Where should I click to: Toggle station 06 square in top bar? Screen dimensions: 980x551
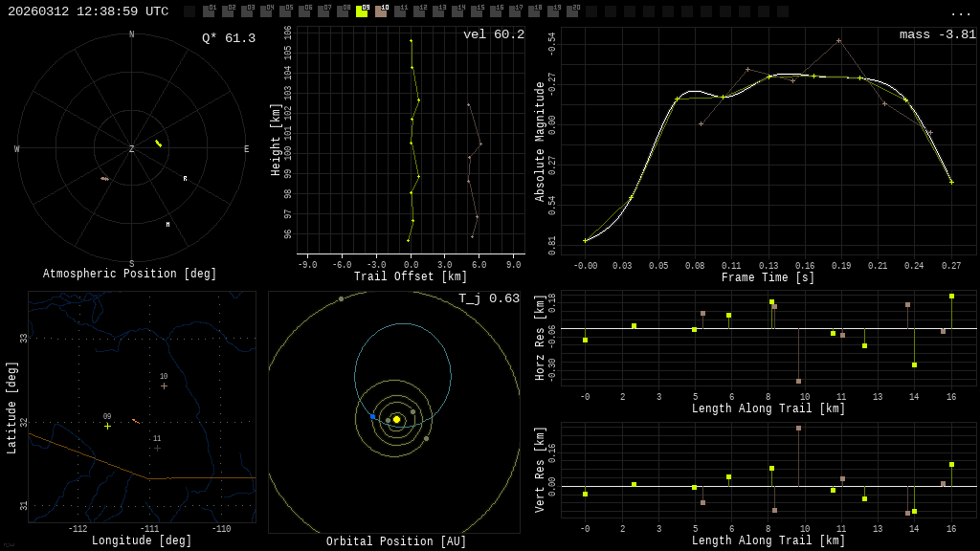(x=304, y=11)
